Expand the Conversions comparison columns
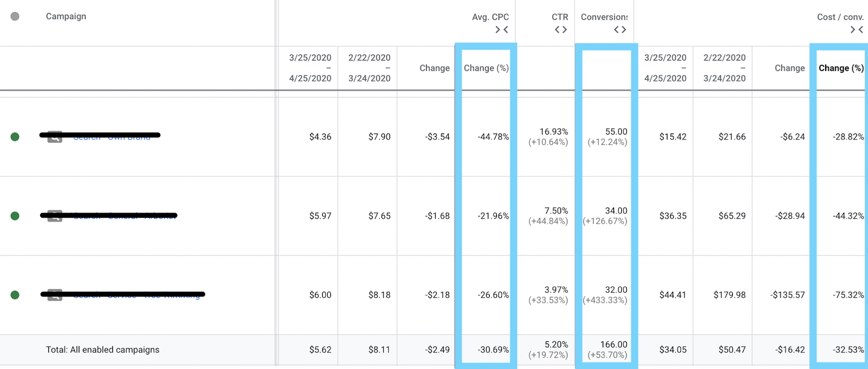 (620, 30)
